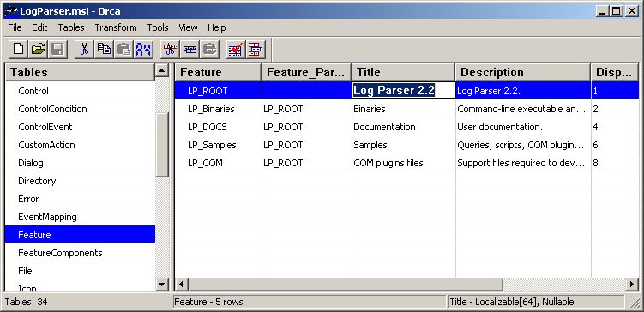
Task: Click the Validate icon with red checkmark
Action: click(x=235, y=50)
